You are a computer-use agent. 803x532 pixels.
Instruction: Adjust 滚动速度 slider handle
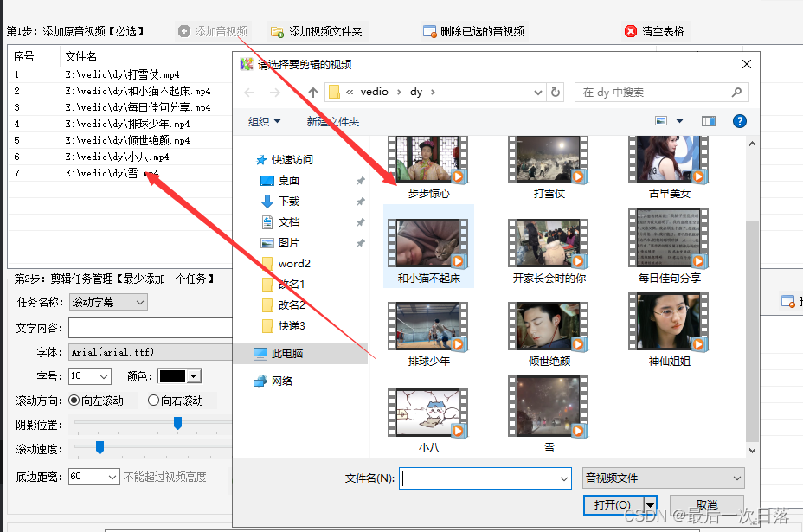100,447
